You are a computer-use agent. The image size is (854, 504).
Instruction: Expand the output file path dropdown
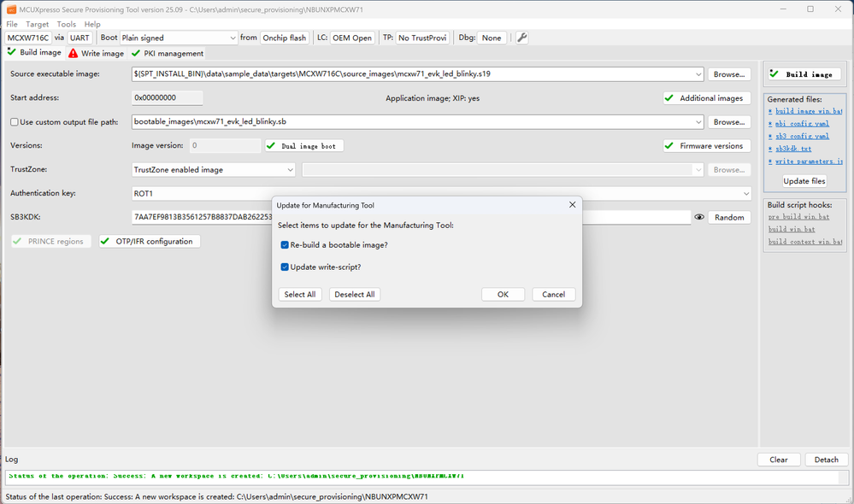click(x=698, y=122)
